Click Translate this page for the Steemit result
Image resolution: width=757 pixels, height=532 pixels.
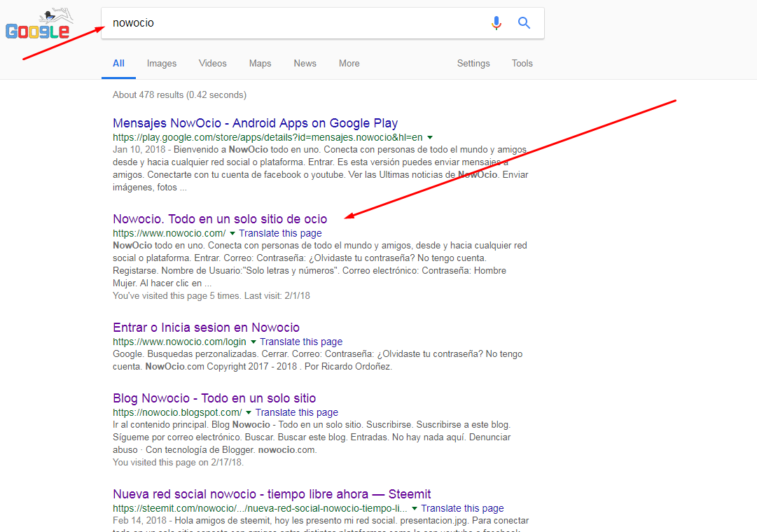[462, 508]
